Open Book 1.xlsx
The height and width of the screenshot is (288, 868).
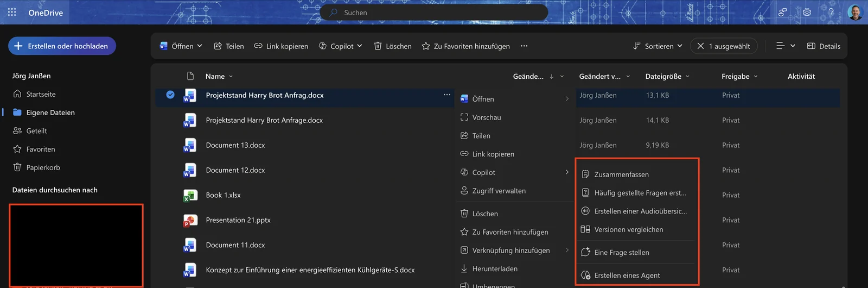223,195
